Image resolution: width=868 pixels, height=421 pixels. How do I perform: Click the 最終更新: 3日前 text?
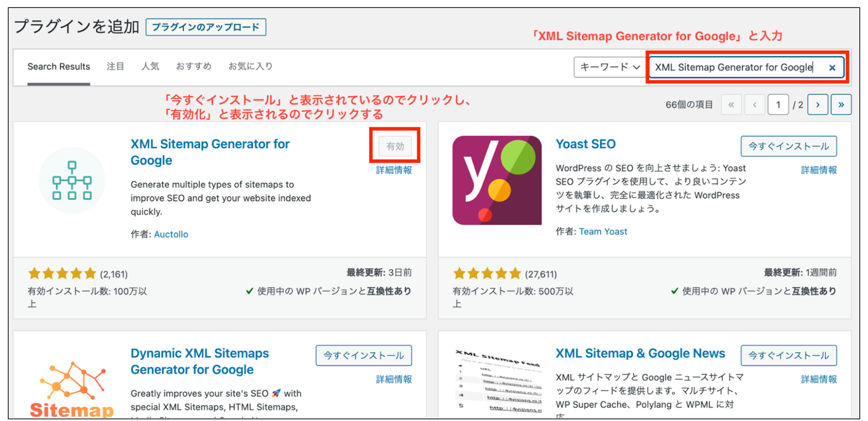click(379, 272)
